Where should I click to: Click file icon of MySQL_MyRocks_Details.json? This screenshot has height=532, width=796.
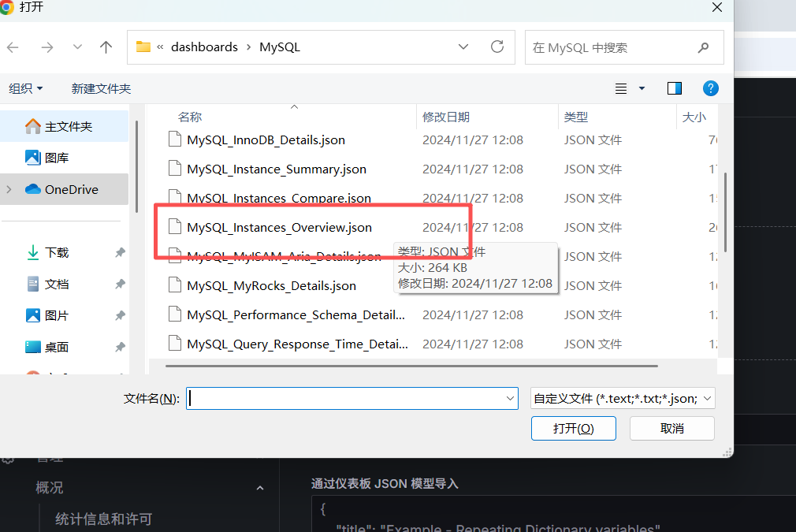coord(175,285)
